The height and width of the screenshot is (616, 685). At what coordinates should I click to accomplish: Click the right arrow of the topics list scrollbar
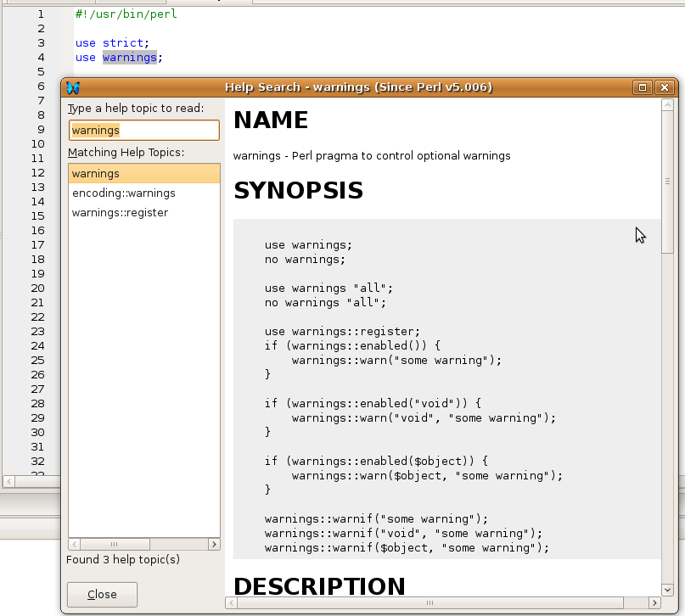coord(214,544)
